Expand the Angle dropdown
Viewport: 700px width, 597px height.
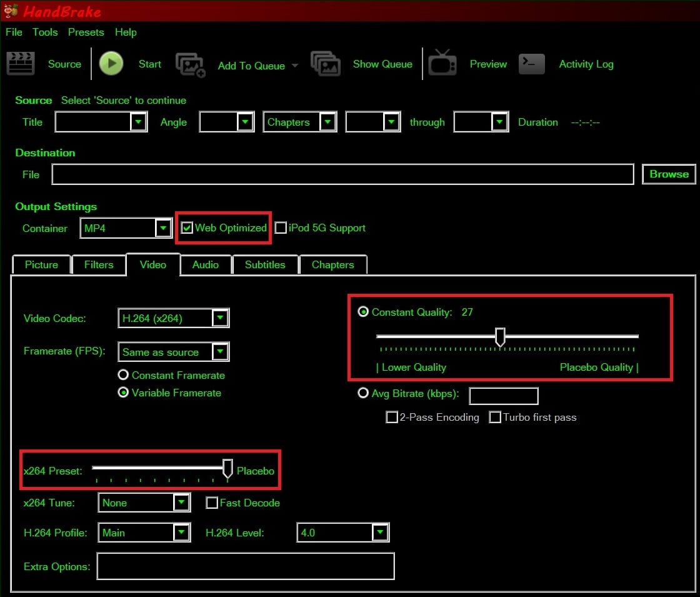[245, 121]
